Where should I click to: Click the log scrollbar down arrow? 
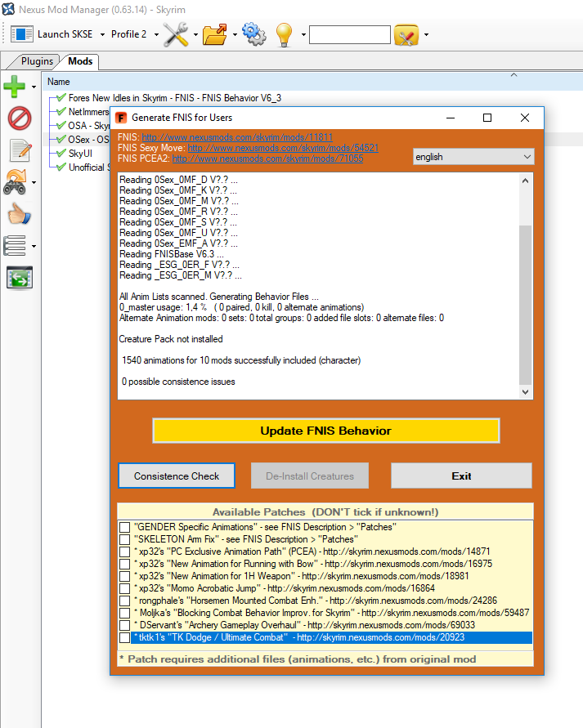pyautogui.click(x=525, y=392)
